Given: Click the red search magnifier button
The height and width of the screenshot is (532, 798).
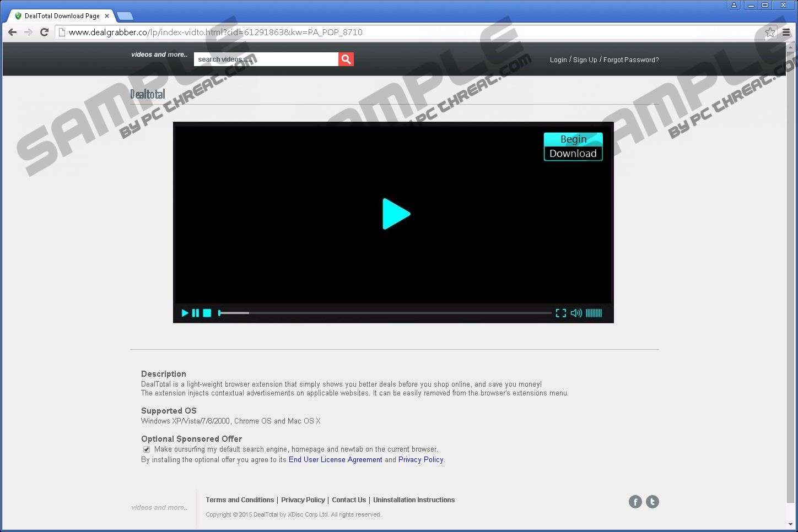Looking at the screenshot, I should click(346, 59).
